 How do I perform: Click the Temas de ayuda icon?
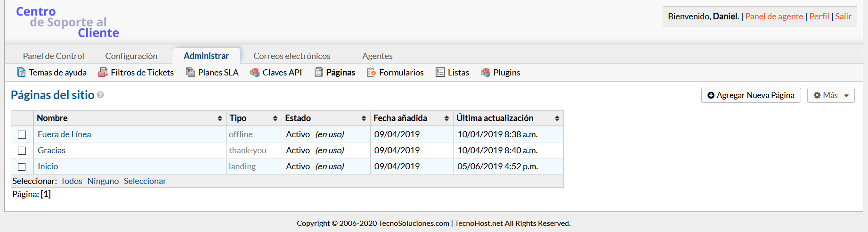tap(21, 72)
